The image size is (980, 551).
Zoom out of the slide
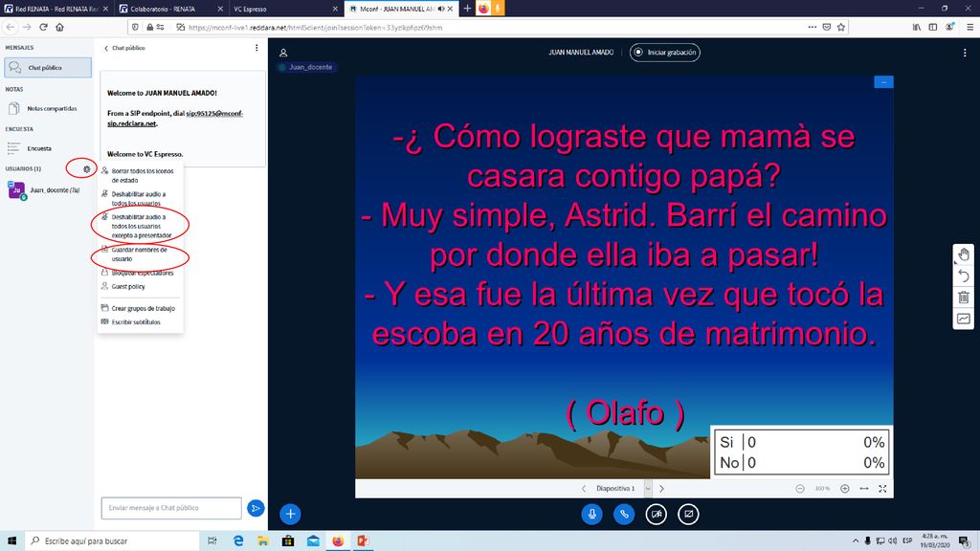(x=800, y=489)
